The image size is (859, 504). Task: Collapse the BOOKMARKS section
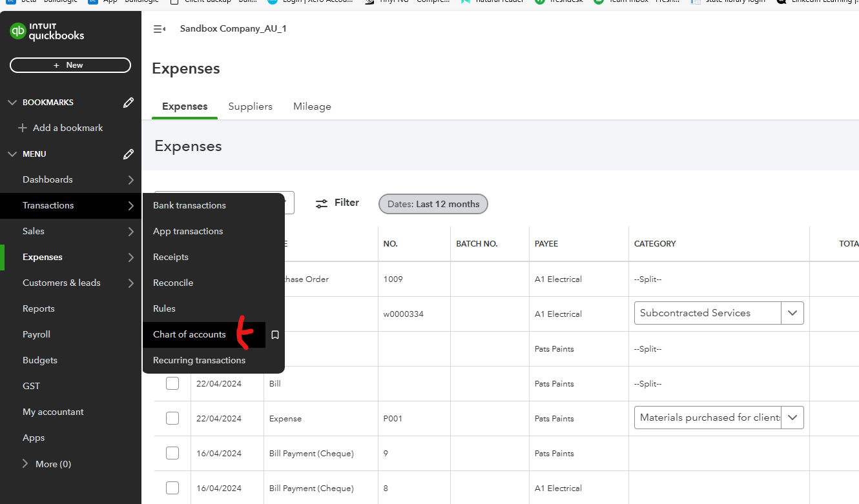point(12,102)
